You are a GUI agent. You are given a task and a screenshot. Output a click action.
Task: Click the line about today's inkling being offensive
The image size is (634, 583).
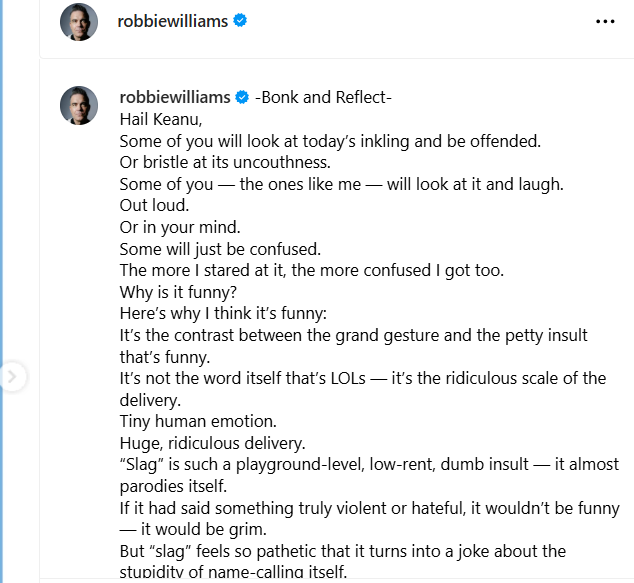pos(330,141)
